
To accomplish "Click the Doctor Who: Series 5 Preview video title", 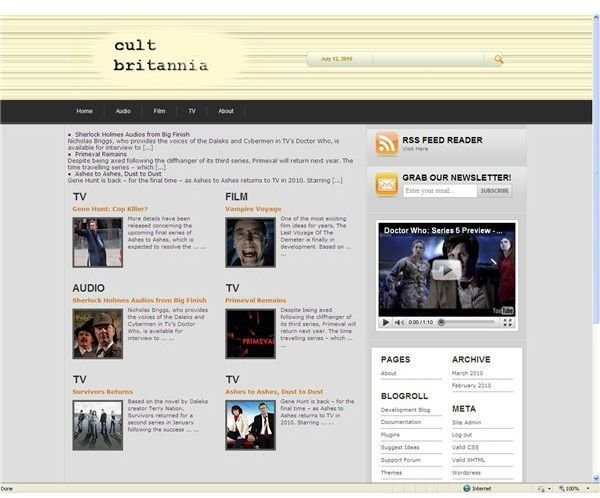I will tap(443, 230).
